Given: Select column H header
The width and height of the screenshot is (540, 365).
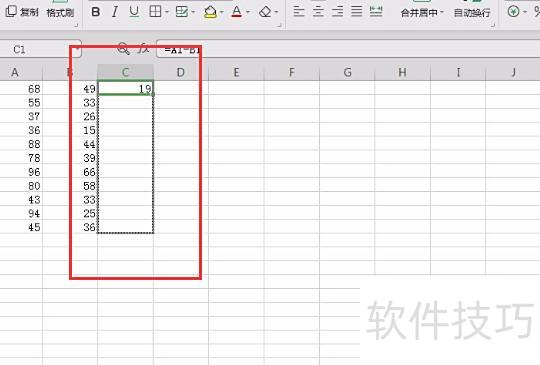Looking at the screenshot, I should [403, 72].
